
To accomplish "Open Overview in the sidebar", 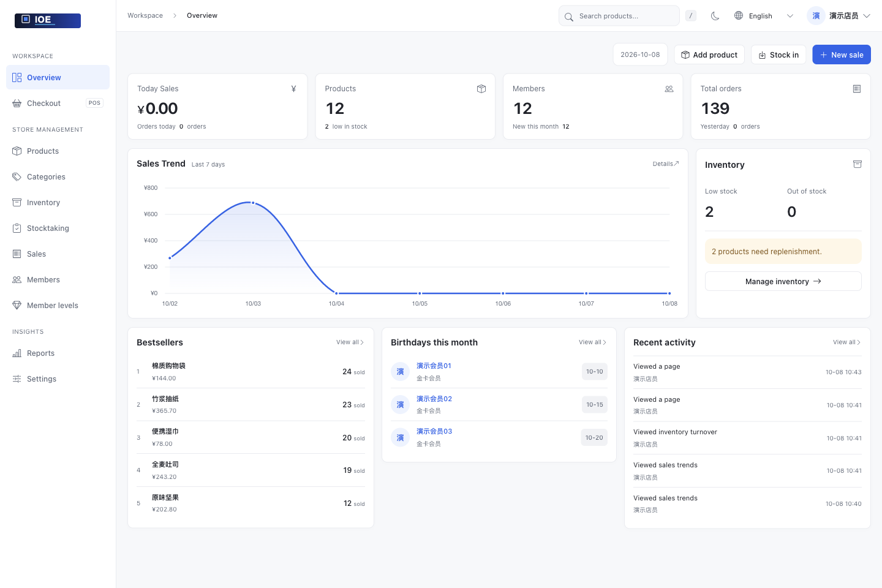I will click(58, 78).
